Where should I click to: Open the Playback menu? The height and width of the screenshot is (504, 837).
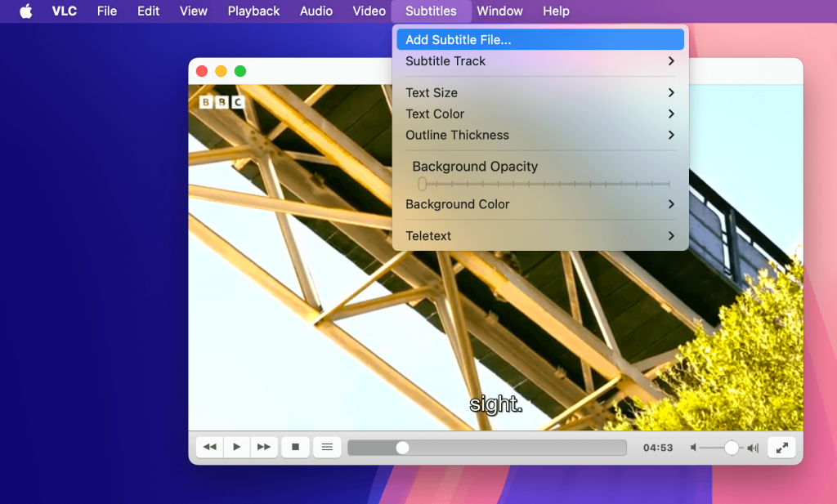253,11
